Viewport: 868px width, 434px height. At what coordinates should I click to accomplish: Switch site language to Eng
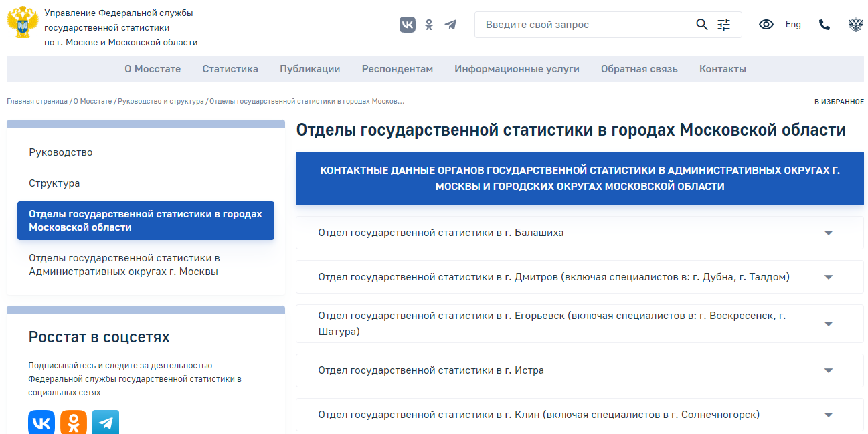click(793, 25)
